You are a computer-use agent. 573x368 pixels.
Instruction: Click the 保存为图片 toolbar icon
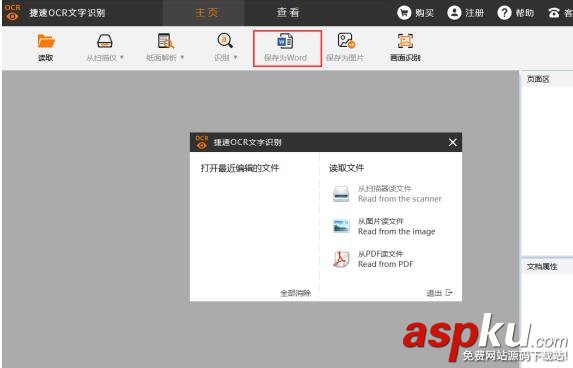(x=346, y=41)
